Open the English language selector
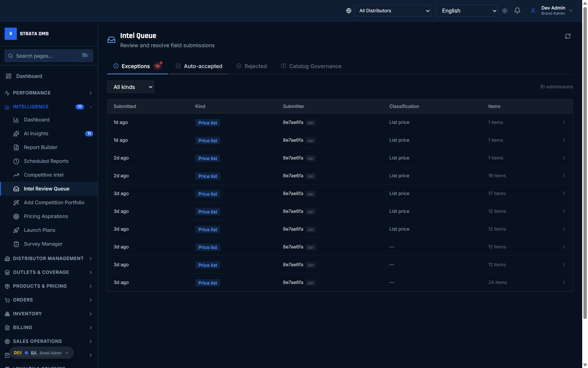The image size is (588, 368). [466, 10]
